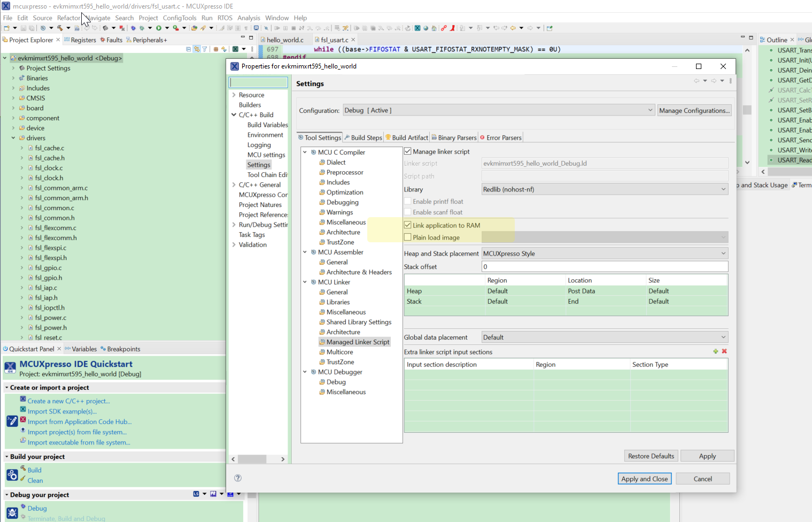Screen dimensions: 812x522
Task: Add extra linker script input section with plus icon
Action: tap(715, 351)
